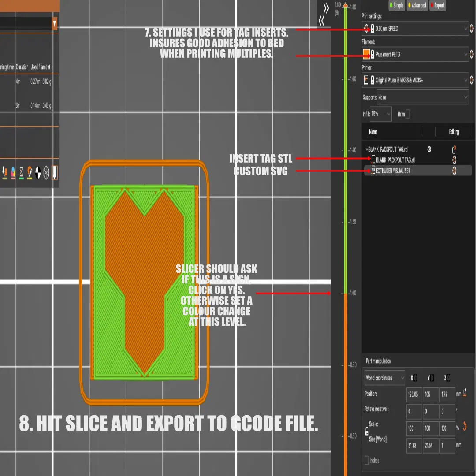This screenshot has height=476, width=476.
Task: Click the 0.82 g filament value
Action: point(47,82)
